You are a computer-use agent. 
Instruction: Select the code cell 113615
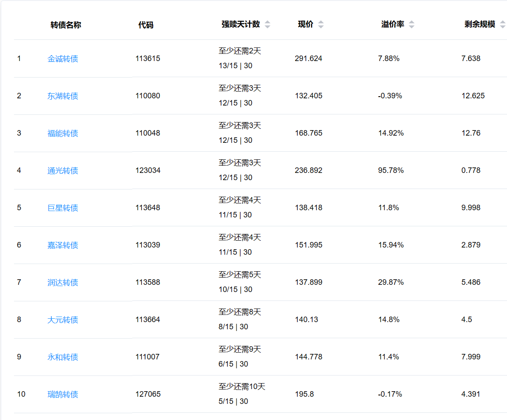point(148,58)
